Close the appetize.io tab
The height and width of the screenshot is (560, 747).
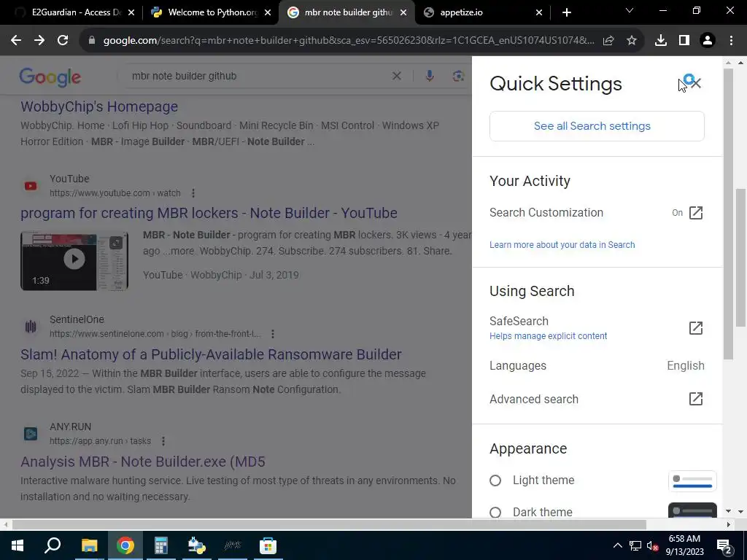(x=539, y=12)
